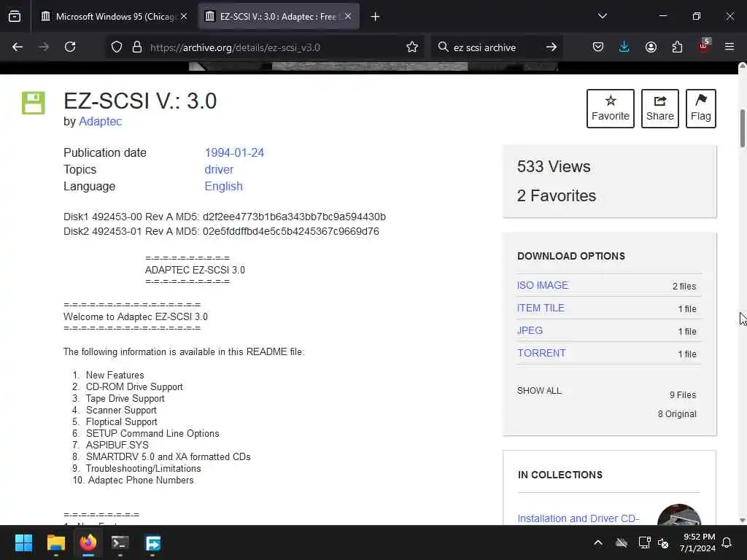Open English language link
This screenshot has width=747, height=560.
(223, 186)
